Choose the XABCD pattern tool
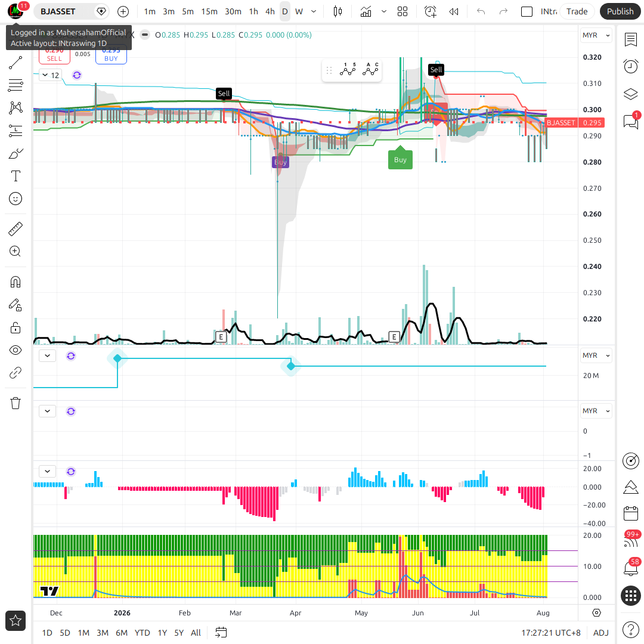Screen dimensions: 644x644 [x=16, y=108]
